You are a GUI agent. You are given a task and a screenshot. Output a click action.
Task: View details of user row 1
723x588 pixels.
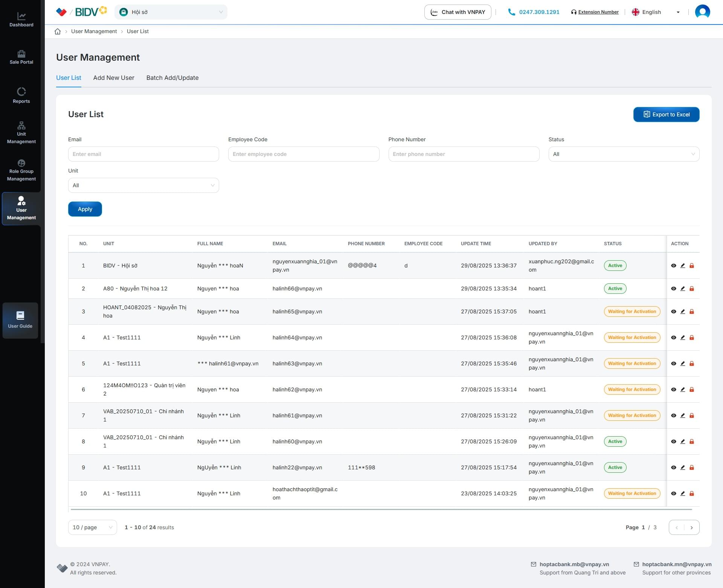674,266
